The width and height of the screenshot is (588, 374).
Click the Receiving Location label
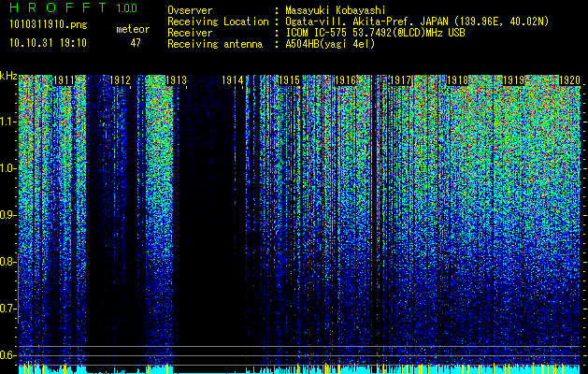pyautogui.click(x=218, y=22)
